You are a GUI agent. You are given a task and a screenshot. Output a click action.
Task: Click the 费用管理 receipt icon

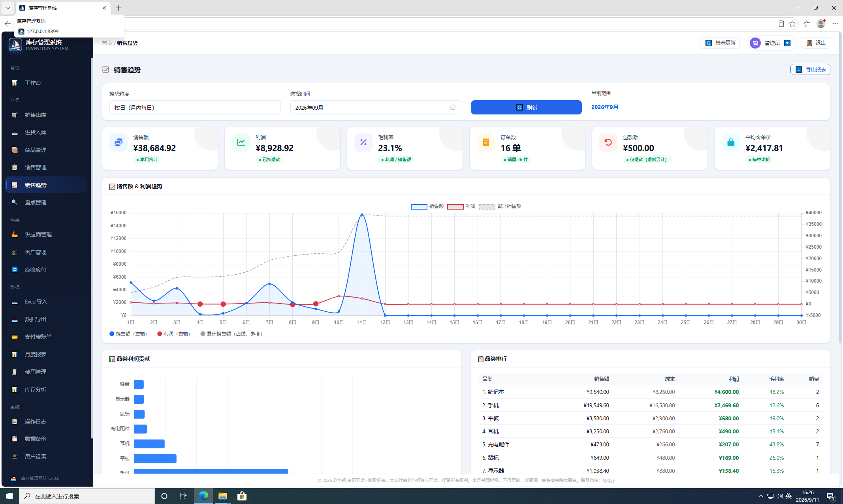pos(15,372)
